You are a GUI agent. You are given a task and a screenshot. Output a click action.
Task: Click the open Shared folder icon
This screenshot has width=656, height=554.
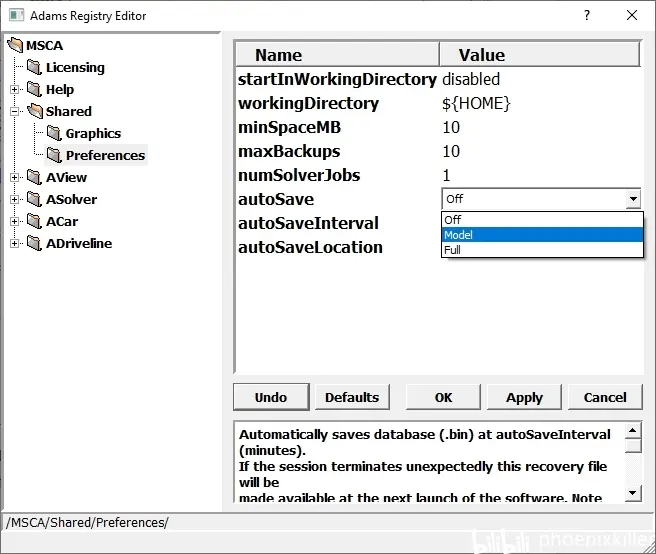[x=35, y=111]
